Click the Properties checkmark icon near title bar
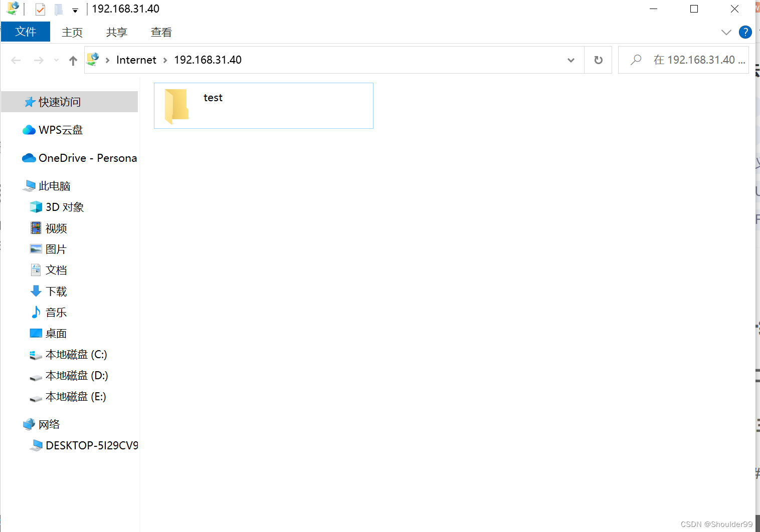 [40, 9]
